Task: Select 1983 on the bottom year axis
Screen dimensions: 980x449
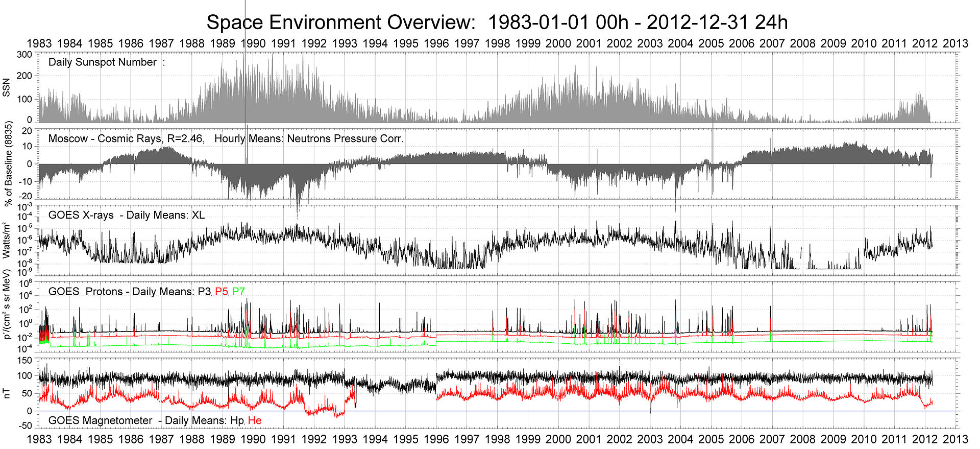Action: 39,439
